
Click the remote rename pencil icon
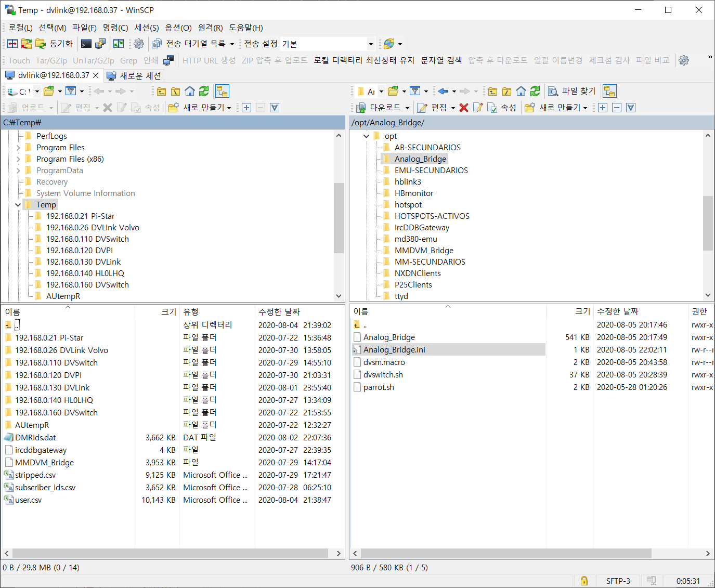point(477,108)
